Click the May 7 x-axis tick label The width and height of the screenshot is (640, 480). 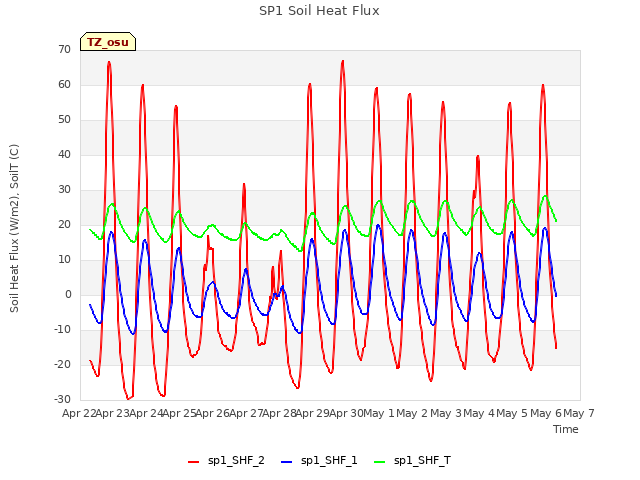579,413
